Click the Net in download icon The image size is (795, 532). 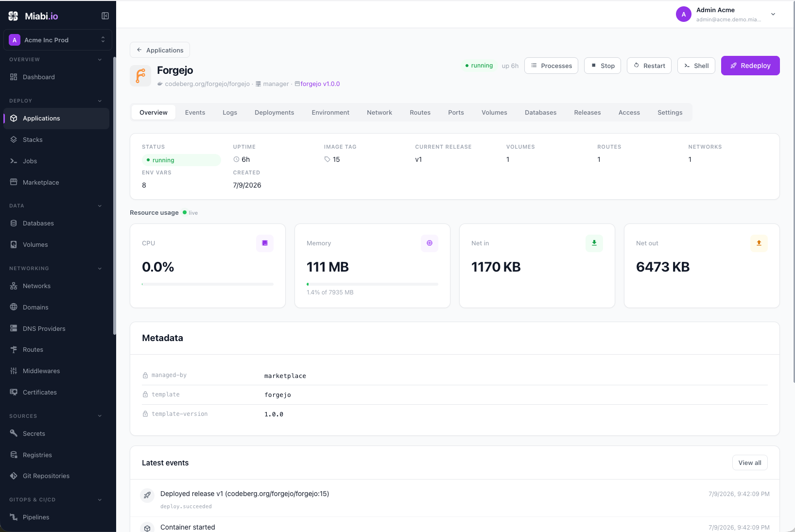tap(594, 243)
